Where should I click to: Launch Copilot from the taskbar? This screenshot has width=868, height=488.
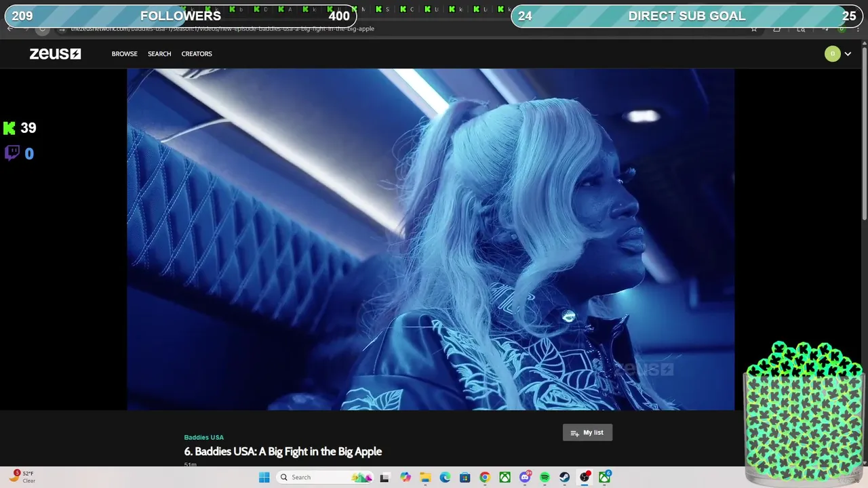(406, 477)
